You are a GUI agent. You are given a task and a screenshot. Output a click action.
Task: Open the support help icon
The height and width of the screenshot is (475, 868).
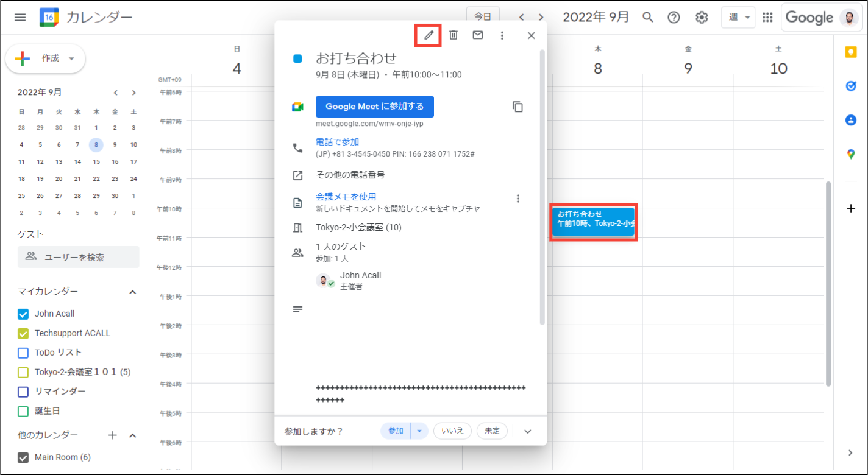(674, 17)
